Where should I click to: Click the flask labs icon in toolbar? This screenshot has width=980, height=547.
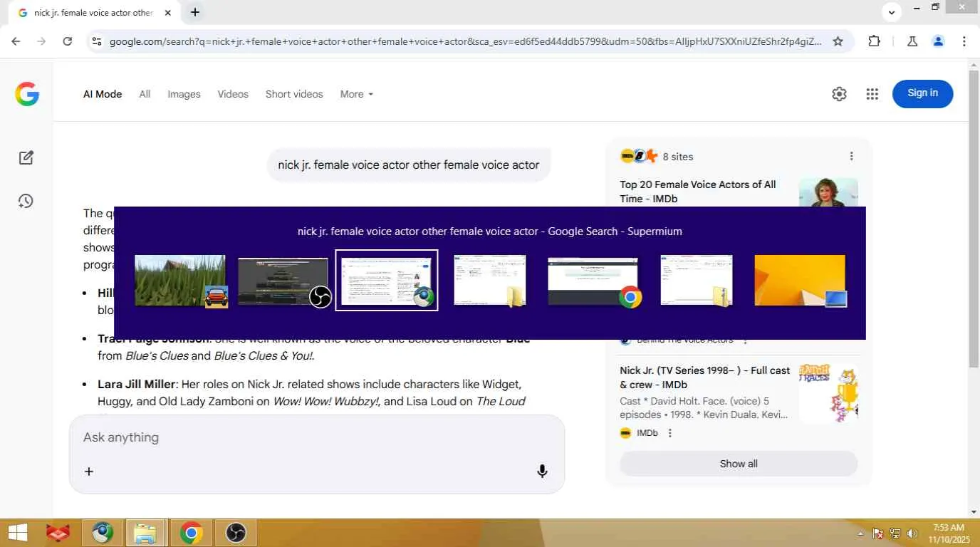(x=912, y=41)
